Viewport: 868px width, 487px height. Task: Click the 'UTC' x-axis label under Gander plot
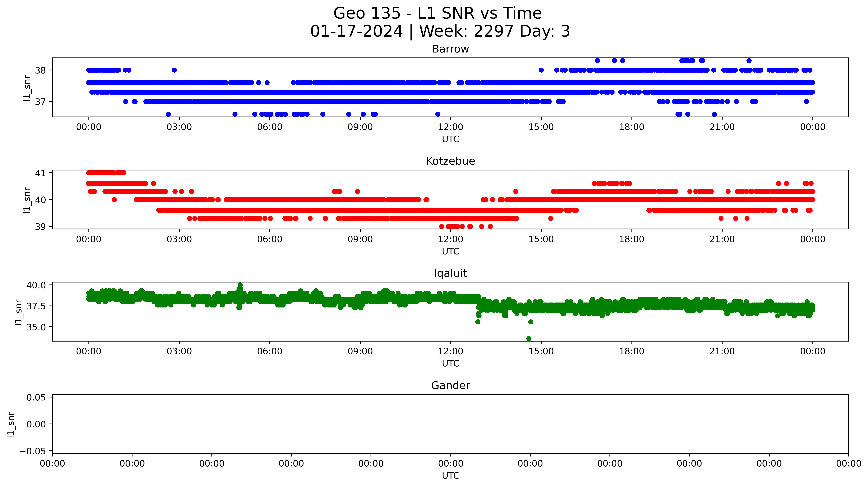point(451,476)
